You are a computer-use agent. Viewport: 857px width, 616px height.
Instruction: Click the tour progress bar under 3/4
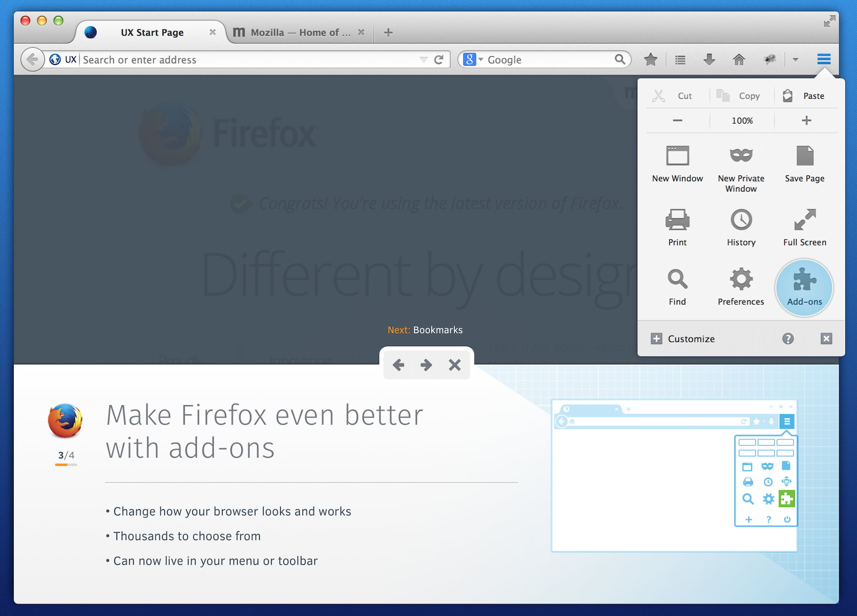[x=66, y=465]
